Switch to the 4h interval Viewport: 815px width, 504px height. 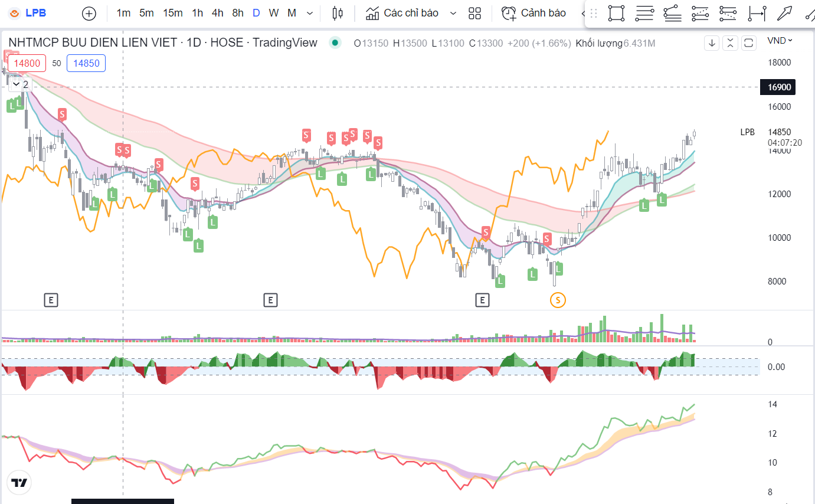point(217,13)
